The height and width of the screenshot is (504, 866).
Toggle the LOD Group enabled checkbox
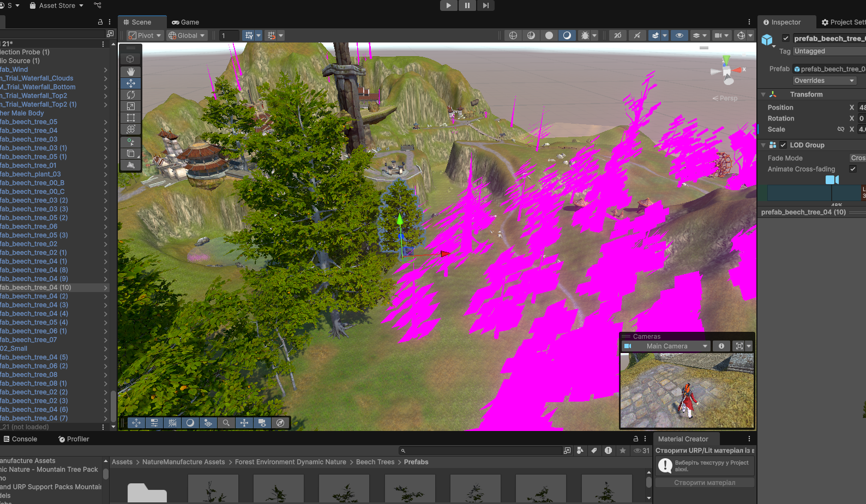[x=783, y=145]
